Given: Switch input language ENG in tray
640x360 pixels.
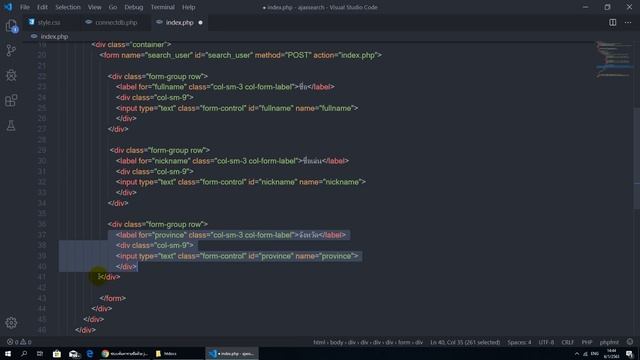Looking at the screenshot, I should [595, 353].
